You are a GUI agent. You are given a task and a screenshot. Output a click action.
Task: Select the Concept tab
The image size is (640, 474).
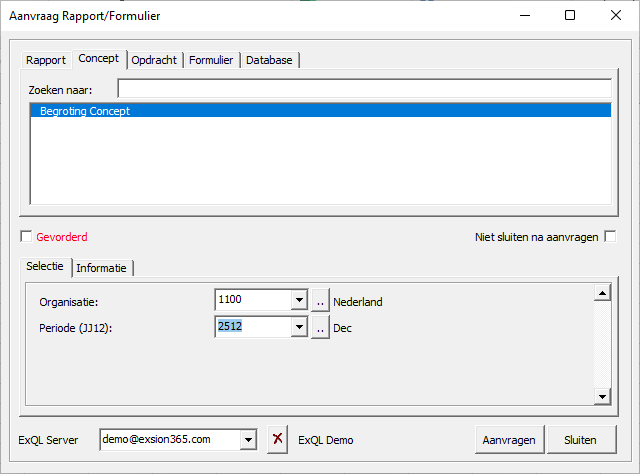tap(99, 58)
